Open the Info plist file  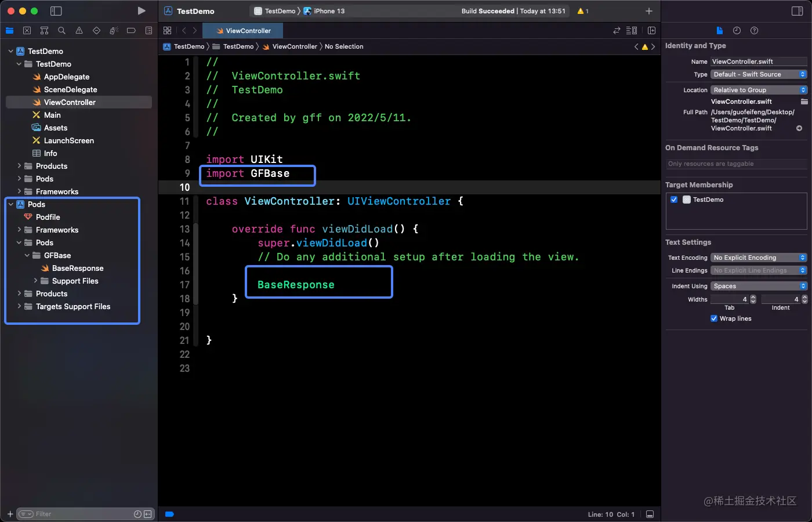tap(50, 153)
